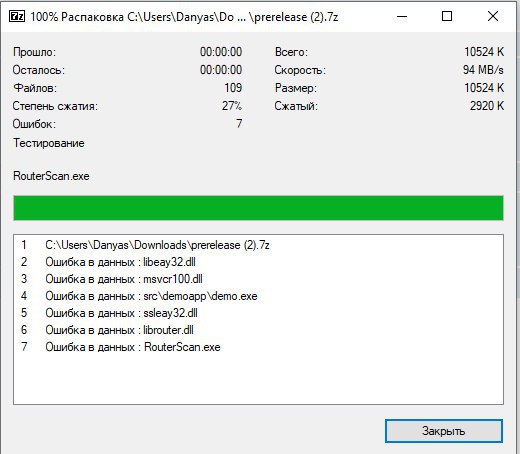The image size is (520, 454).
Task: Click the Степень сжатия label
Action: point(55,106)
